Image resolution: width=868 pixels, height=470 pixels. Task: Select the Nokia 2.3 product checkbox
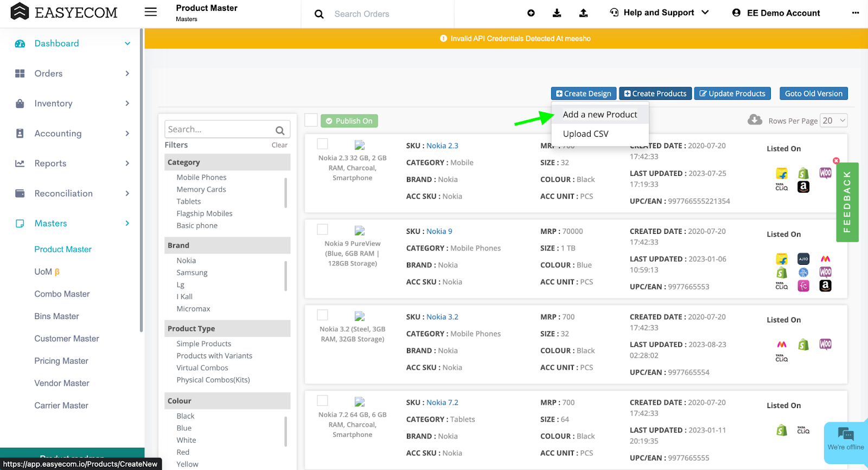[x=322, y=144]
